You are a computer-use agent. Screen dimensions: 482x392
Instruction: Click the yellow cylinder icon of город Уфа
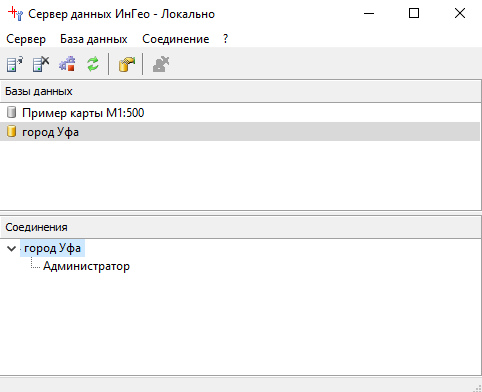[11, 131]
